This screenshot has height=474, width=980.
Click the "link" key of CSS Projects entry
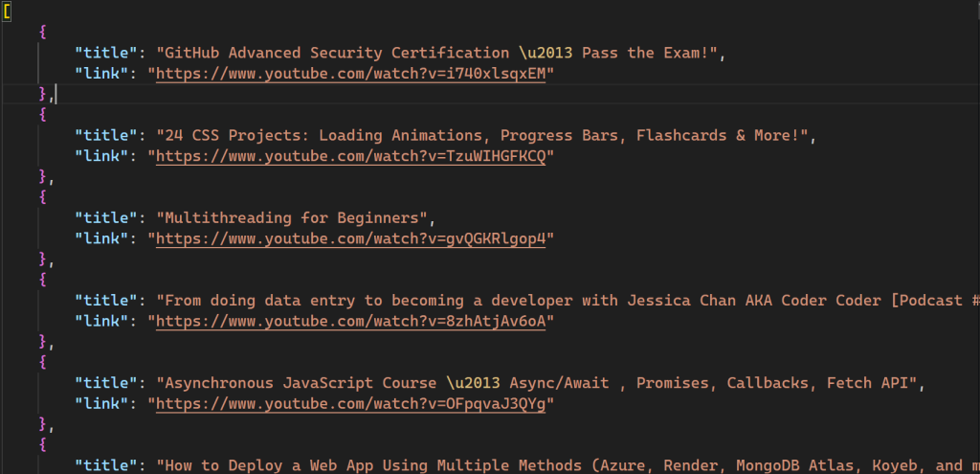click(x=101, y=157)
